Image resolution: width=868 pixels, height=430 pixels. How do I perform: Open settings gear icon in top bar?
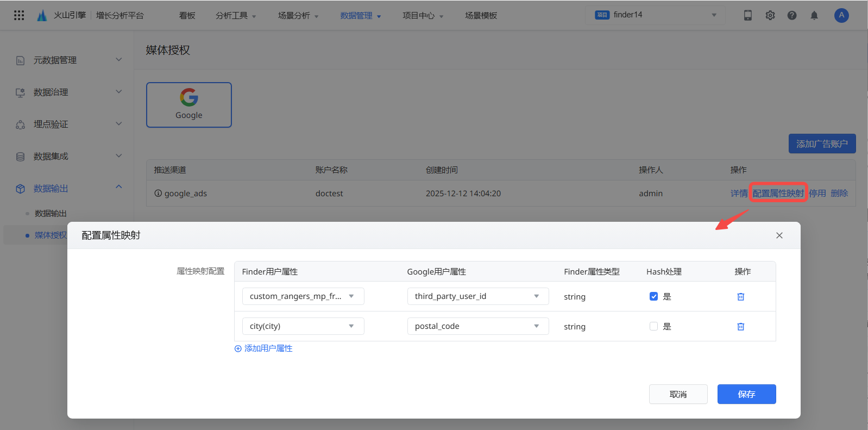pos(770,15)
